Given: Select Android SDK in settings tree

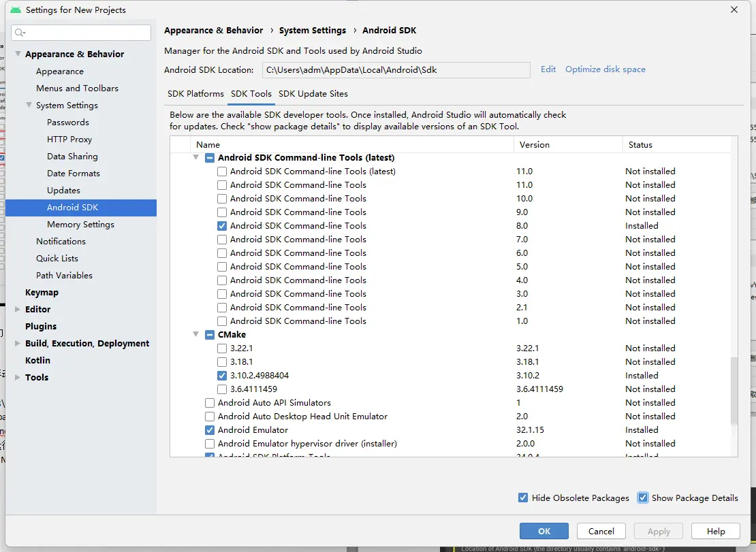Looking at the screenshot, I should (x=81, y=208).
